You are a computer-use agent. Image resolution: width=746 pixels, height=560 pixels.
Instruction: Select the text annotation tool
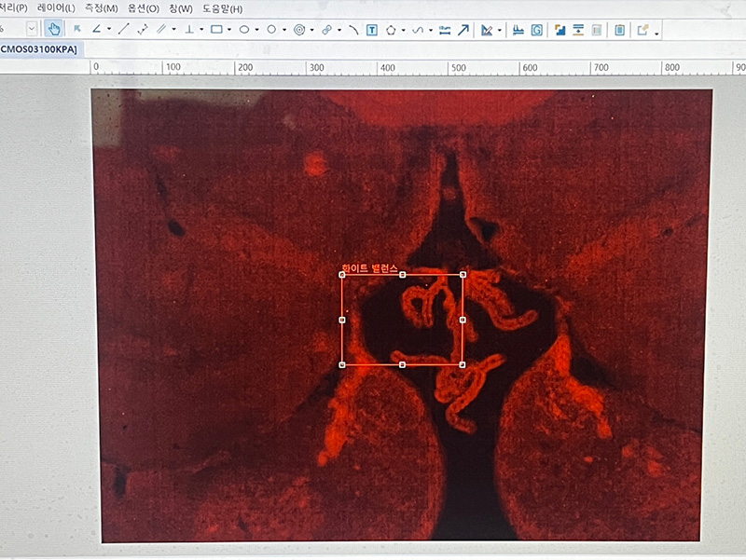(372, 30)
